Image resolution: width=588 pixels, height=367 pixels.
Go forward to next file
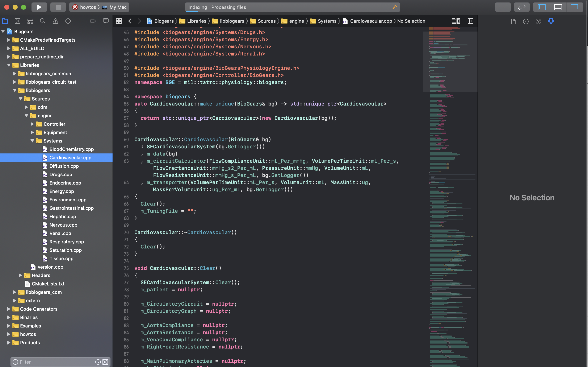tap(139, 21)
